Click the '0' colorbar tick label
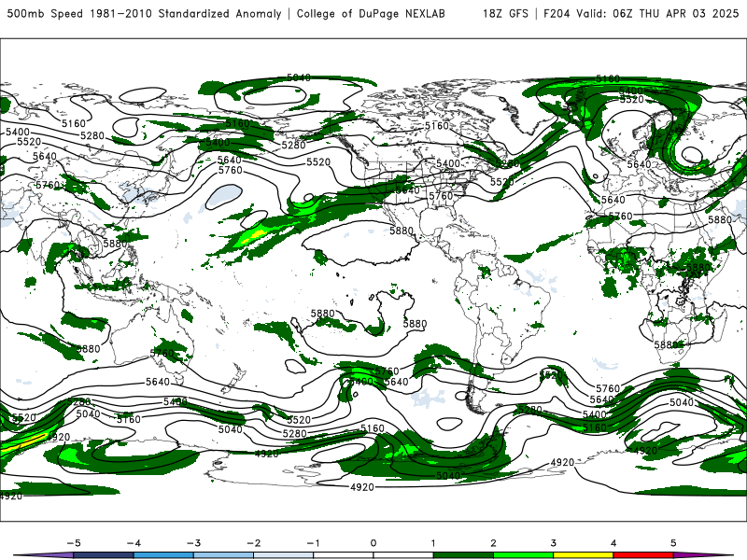Viewport: 747px width, 560px height. coord(373,543)
